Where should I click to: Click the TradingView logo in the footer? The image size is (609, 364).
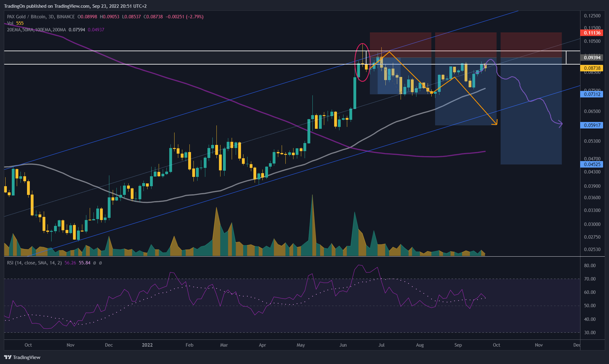(x=22, y=357)
